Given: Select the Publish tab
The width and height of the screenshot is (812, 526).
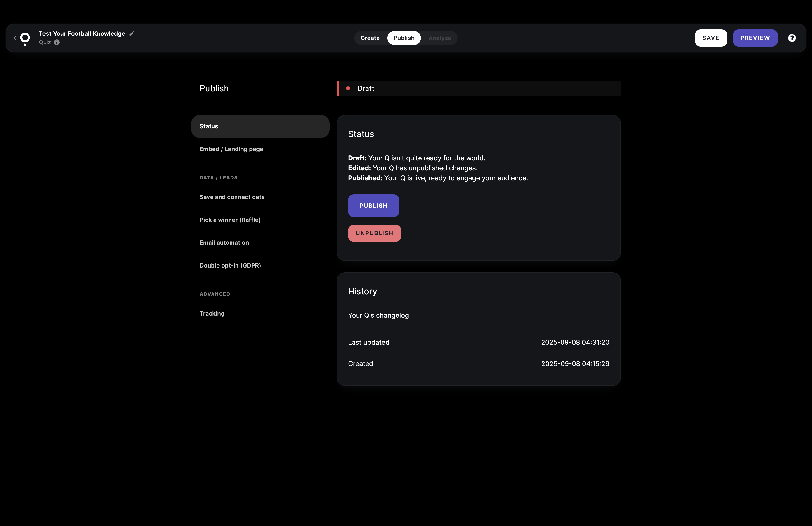Looking at the screenshot, I should 404,38.
